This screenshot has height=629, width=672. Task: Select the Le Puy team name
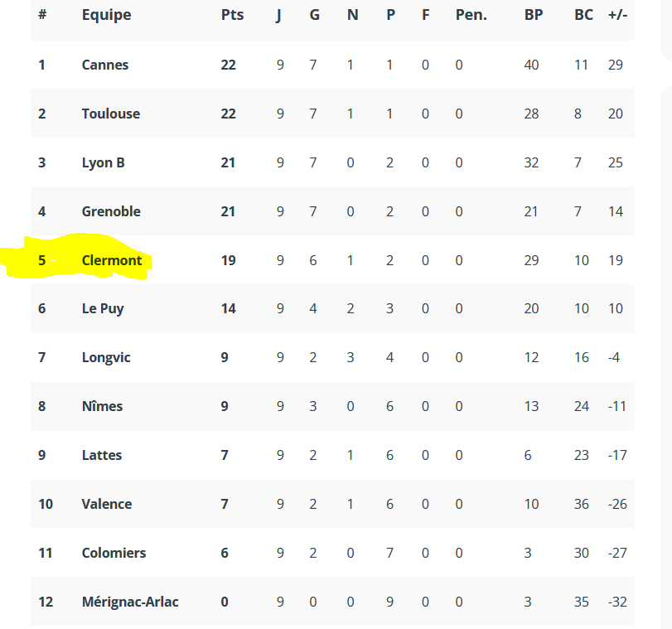(103, 309)
